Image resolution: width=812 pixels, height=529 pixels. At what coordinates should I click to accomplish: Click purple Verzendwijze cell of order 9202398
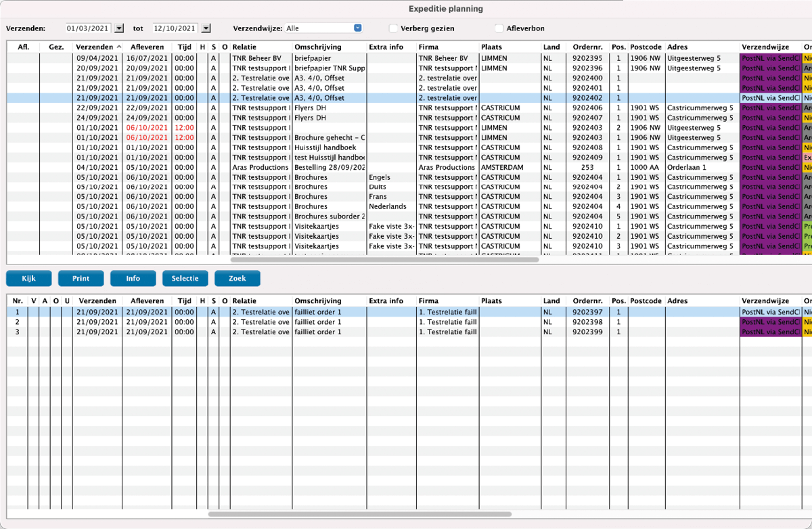click(771, 322)
